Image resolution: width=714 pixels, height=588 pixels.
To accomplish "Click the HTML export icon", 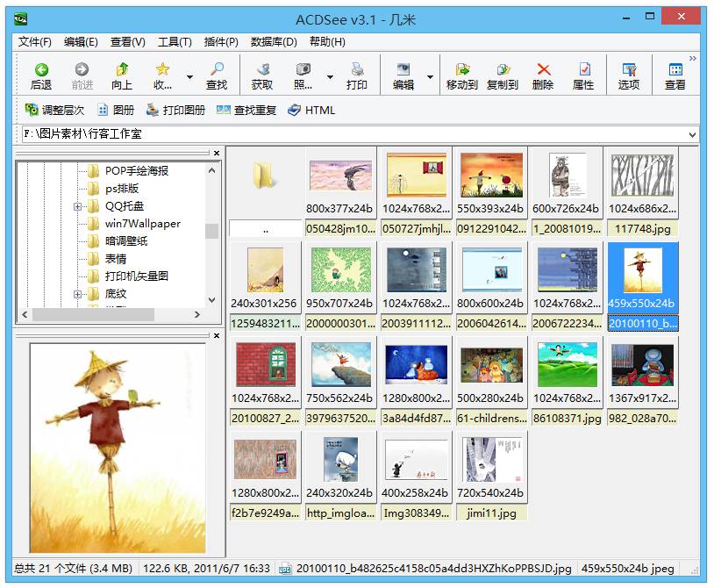I will click(294, 110).
